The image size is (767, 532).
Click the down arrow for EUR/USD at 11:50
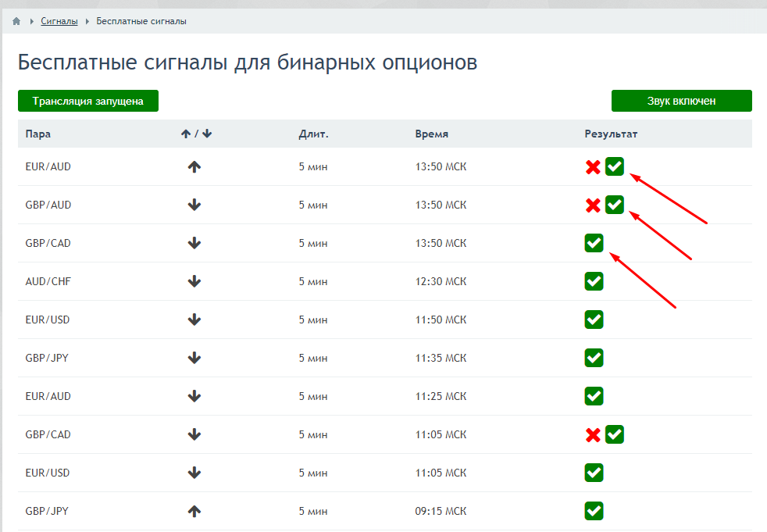[194, 320]
